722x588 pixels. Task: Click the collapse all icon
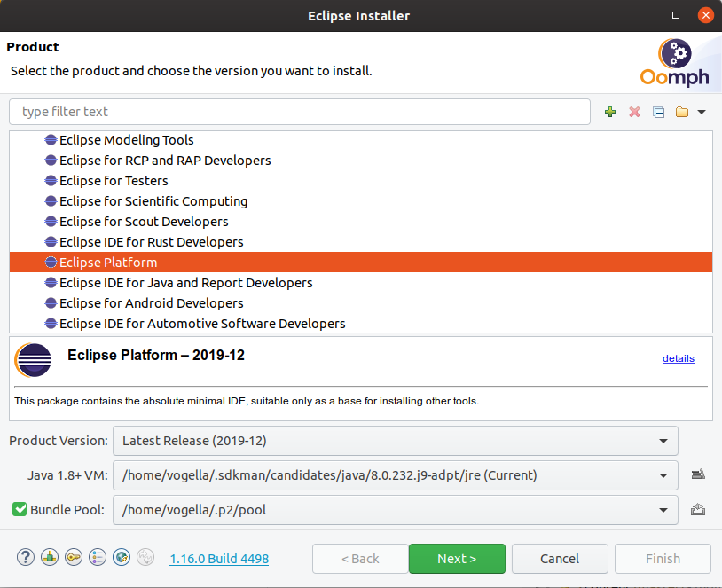[x=658, y=112]
